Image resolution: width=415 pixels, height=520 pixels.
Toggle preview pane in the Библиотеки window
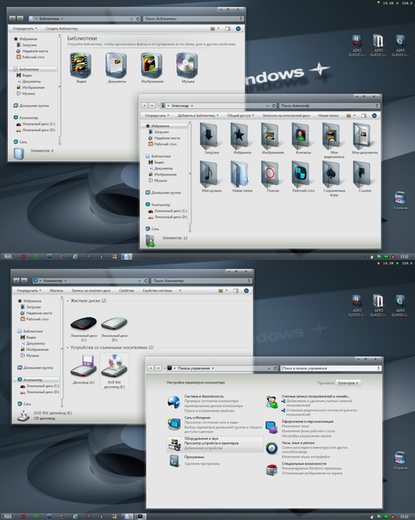(x=228, y=29)
